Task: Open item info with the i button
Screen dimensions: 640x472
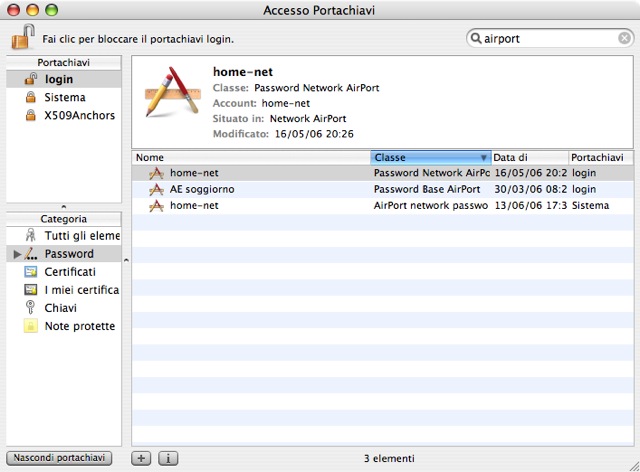Action: pos(168,459)
